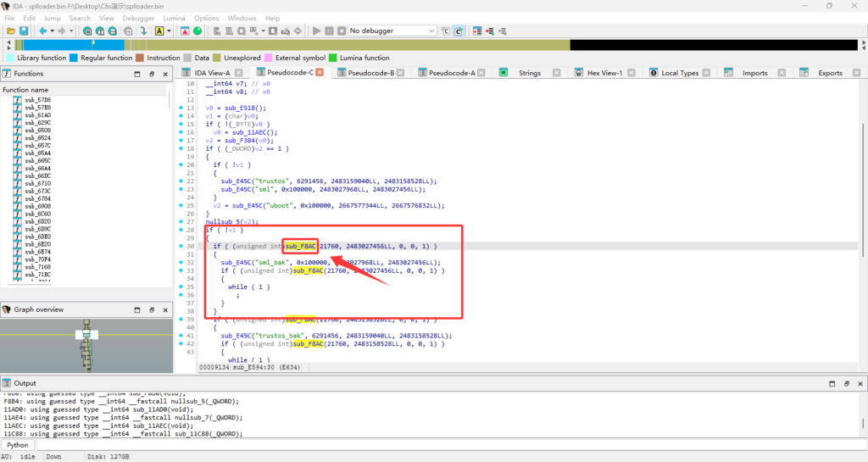
Task: Click the Open file folder icon
Action: (x=11, y=31)
